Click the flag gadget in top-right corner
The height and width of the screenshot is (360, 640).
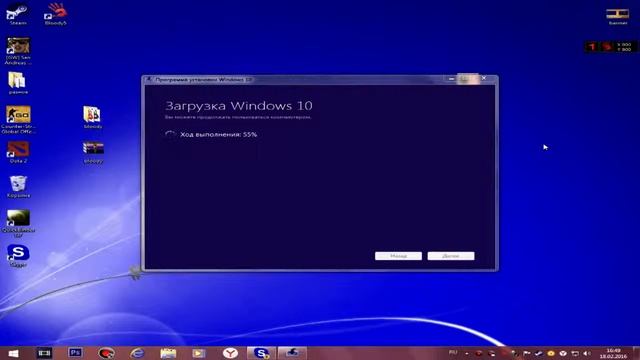click(618, 16)
